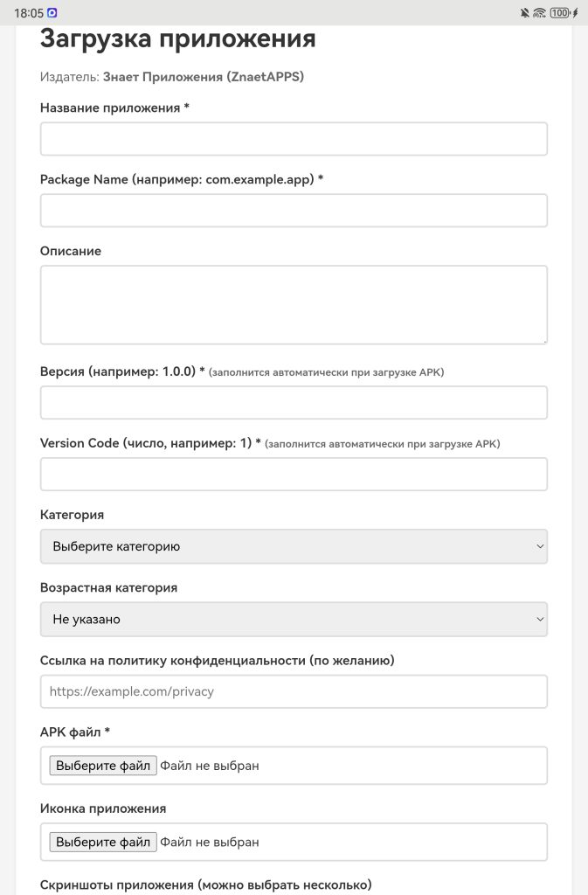Click the Возрастная категория chevron arrow
This screenshot has height=895, width=588.
tap(538, 619)
